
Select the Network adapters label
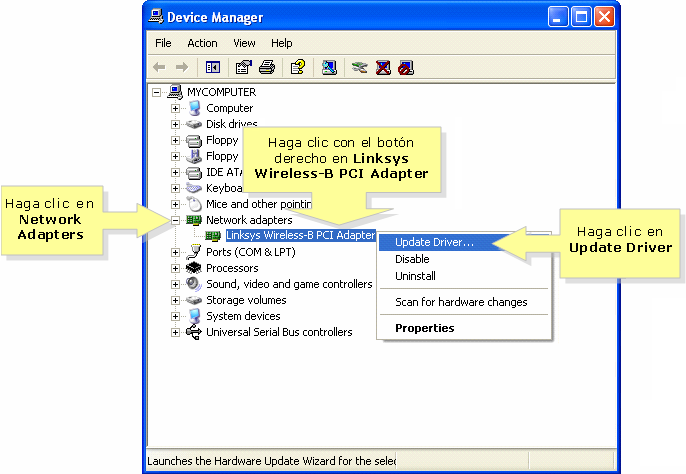point(249,220)
